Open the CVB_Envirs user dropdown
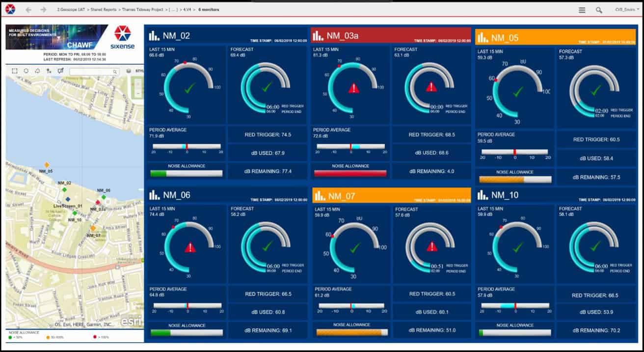The width and height of the screenshot is (644, 352). pyautogui.click(x=627, y=10)
